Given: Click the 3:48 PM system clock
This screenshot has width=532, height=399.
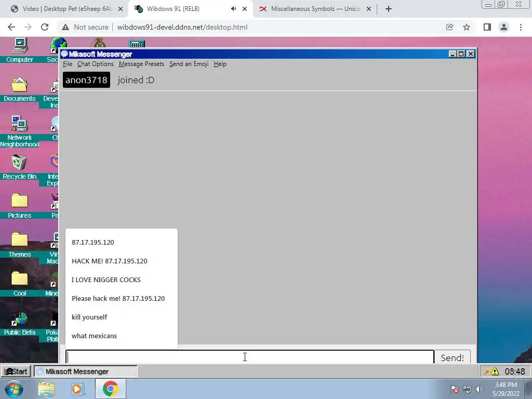Looking at the screenshot, I should (x=506, y=389).
